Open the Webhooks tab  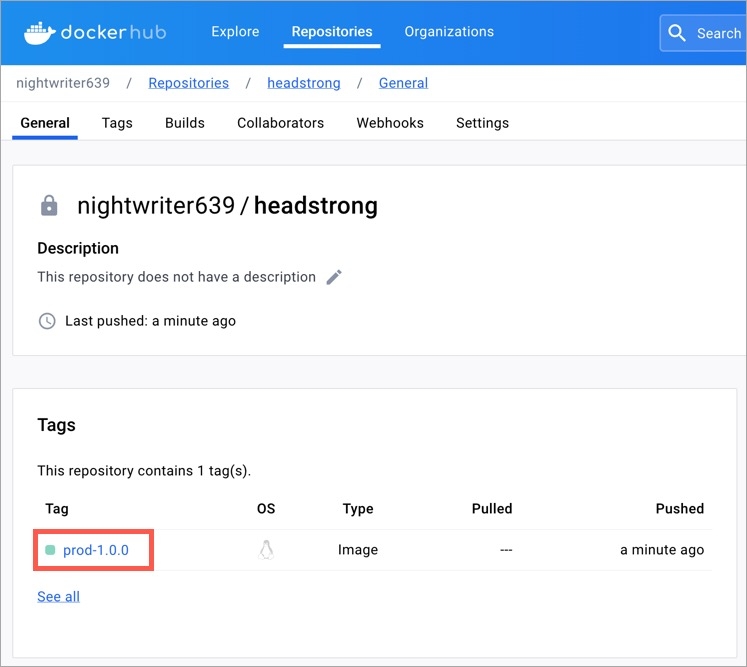pos(390,123)
